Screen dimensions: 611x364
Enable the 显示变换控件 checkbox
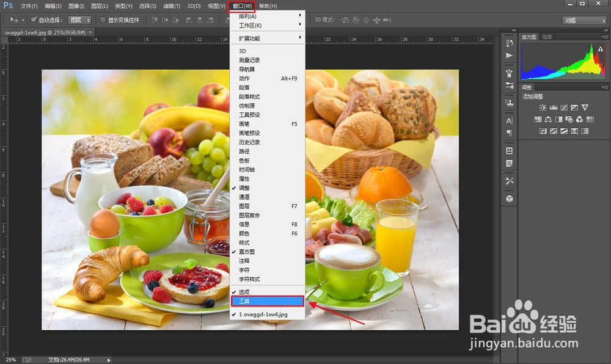[103, 20]
